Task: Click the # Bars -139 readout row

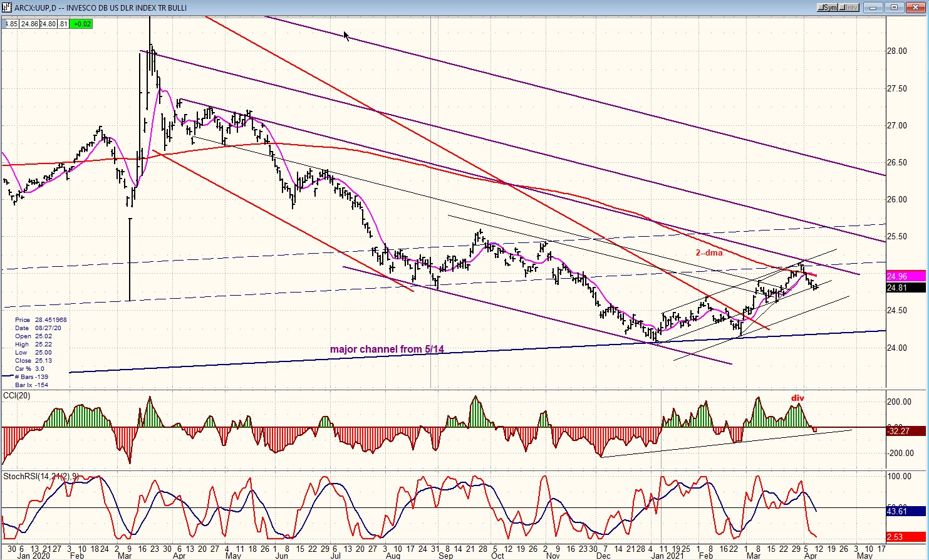Action: pyautogui.click(x=31, y=377)
